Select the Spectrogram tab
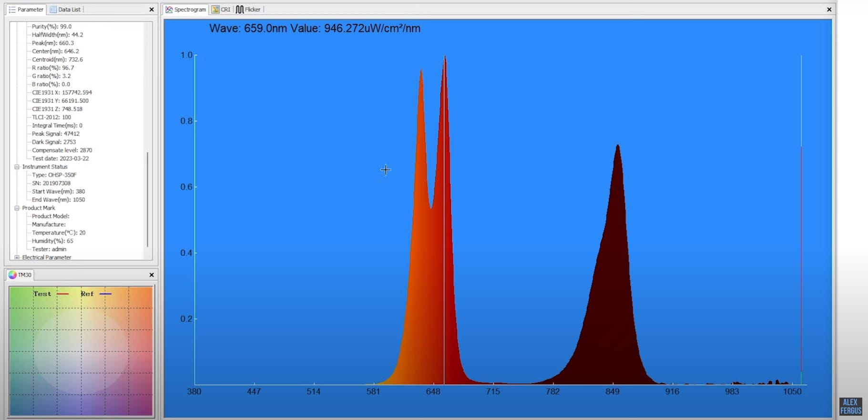 click(x=186, y=10)
